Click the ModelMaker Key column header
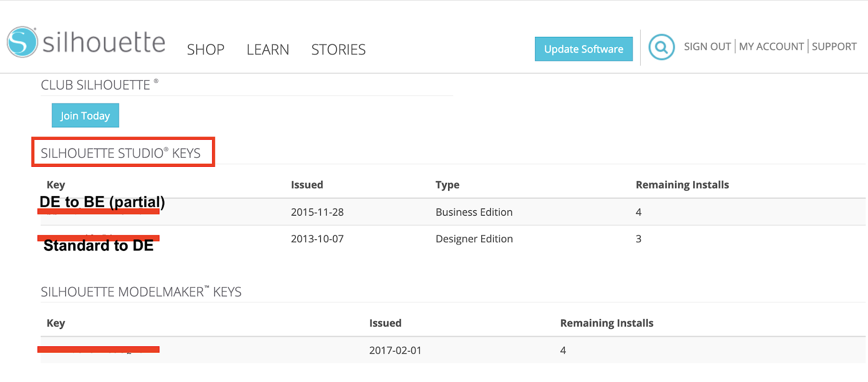Image resolution: width=868 pixels, height=382 pixels. pos(56,323)
